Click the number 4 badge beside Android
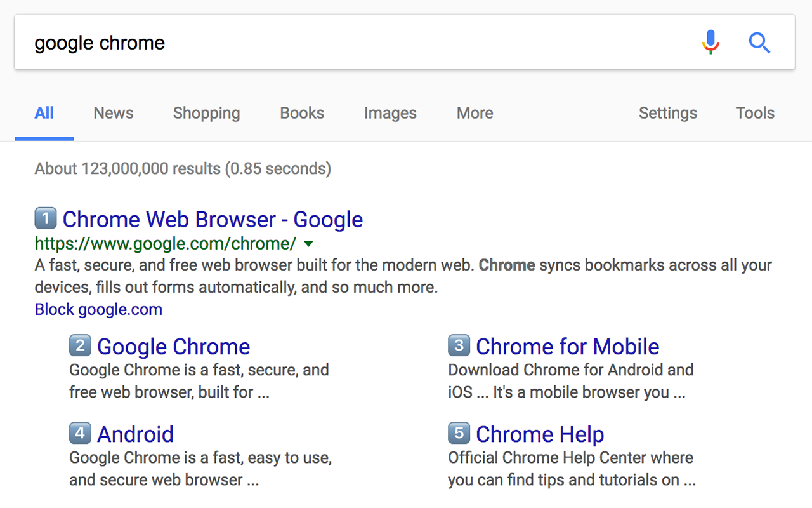This screenshot has height=508, width=812. [80, 433]
